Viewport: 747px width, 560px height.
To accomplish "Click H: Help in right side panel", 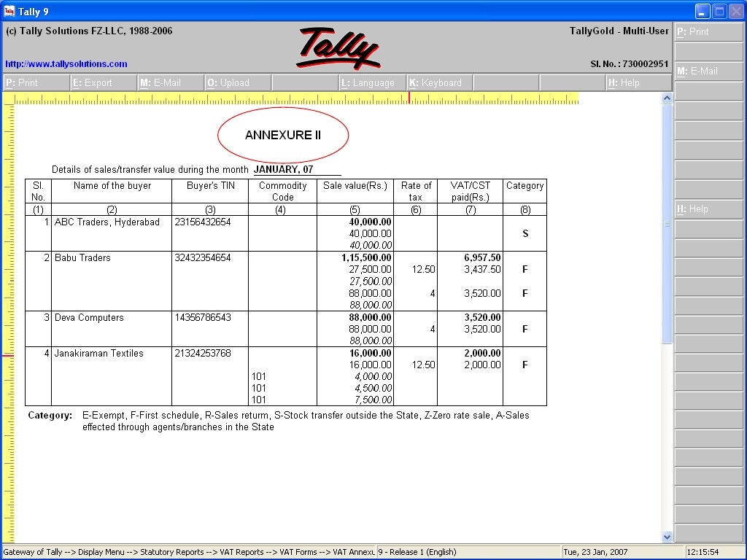I will (x=709, y=209).
